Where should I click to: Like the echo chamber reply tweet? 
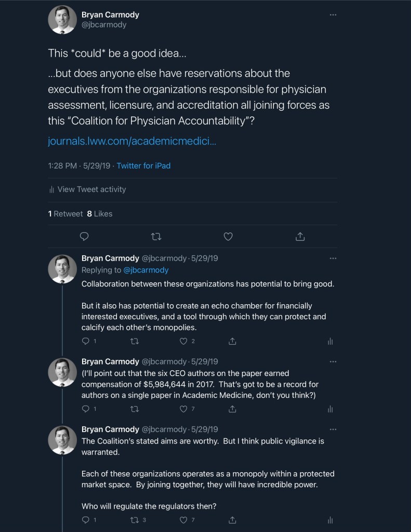click(183, 341)
